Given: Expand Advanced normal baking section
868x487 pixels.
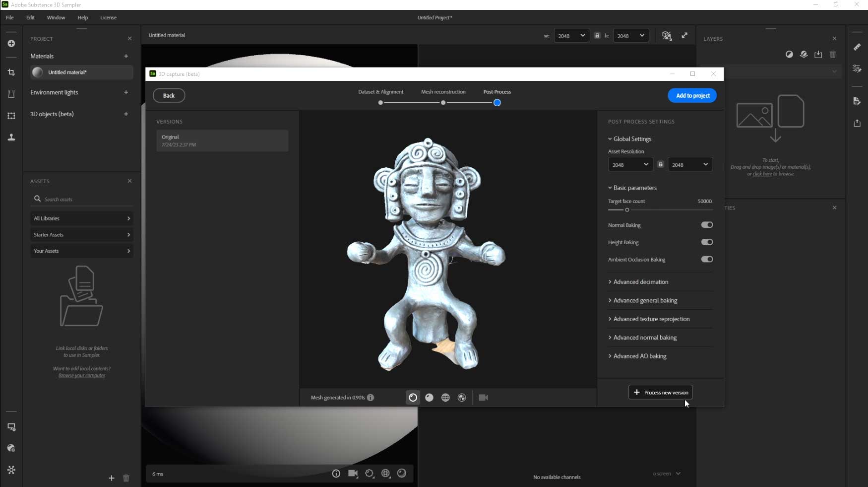Looking at the screenshot, I should (x=642, y=338).
